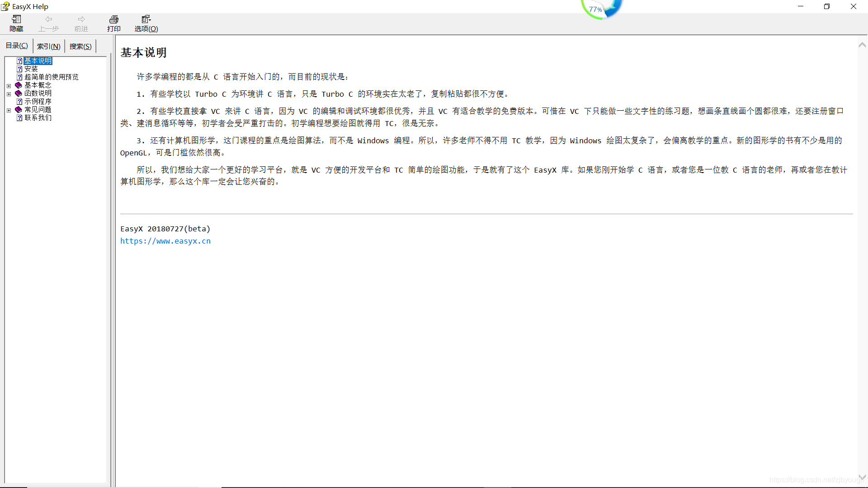Open the 超简单的使用预览 topic
This screenshot has height=488, width=868.
[51, 77]
